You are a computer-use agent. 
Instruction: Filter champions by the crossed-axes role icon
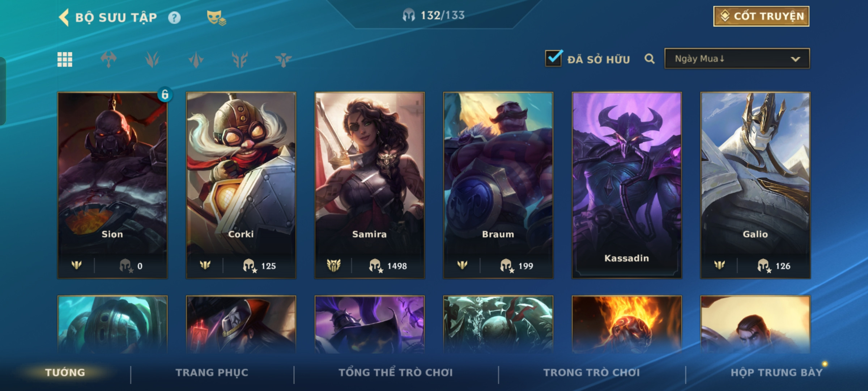109,60
